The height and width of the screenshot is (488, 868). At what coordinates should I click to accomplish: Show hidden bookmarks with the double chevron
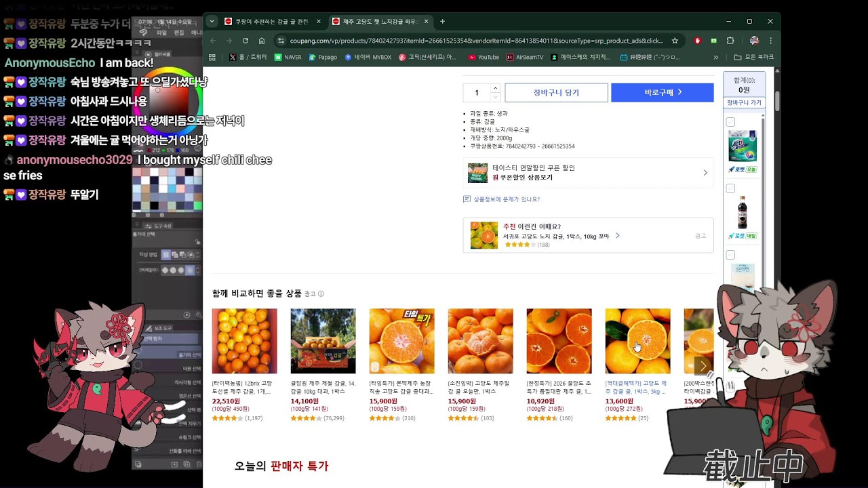(716, 58)
